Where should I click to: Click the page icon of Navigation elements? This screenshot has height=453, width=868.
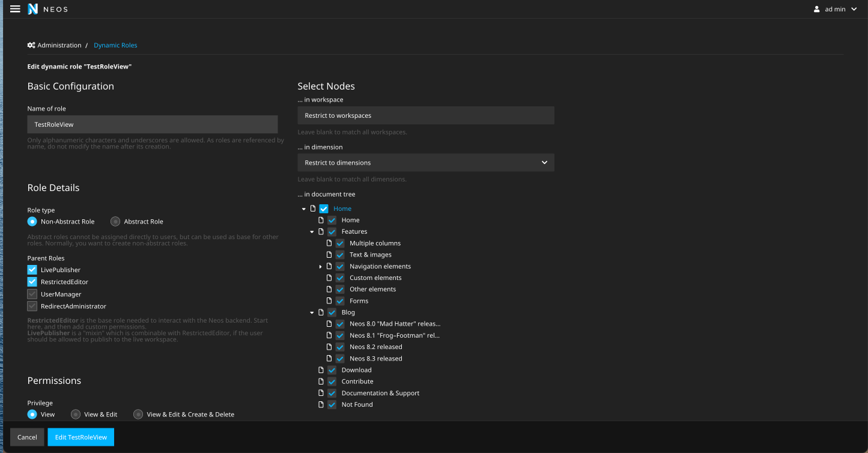pos(329,266)
